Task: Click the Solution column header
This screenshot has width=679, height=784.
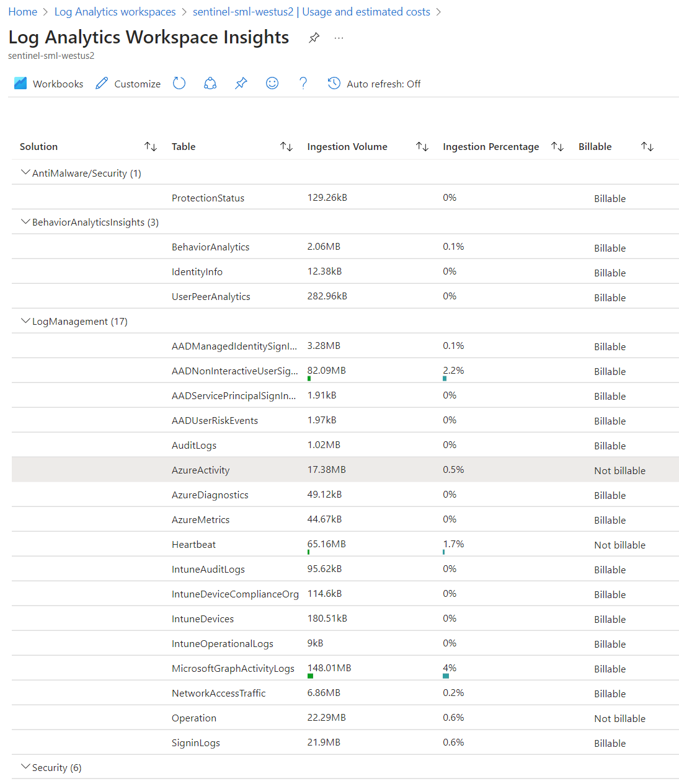Action: click(x=38, y=147)
